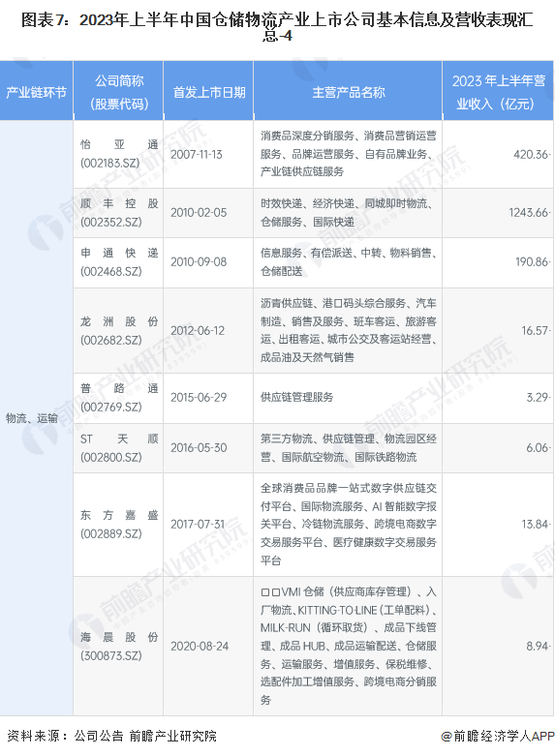Click products cell starting '沥青供应链'
Image resolution: width=555 pixels, height=756 pixels.
click(x=348, y=331)
